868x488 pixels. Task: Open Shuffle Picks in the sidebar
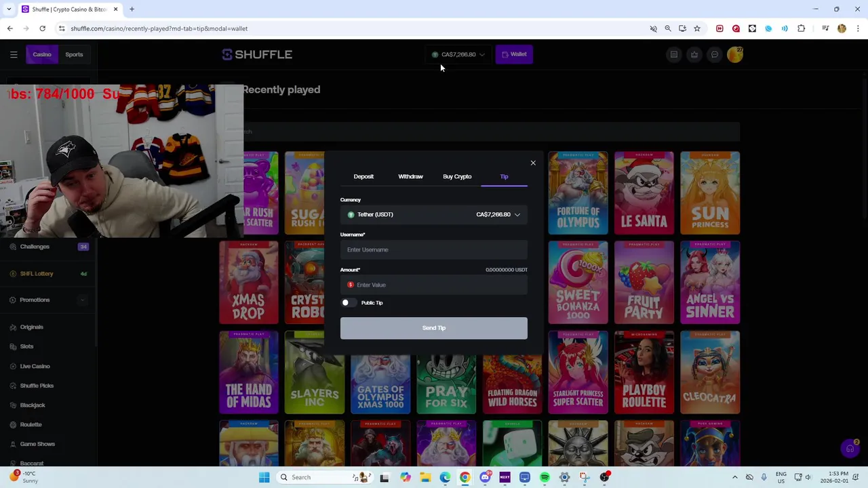[x=37, y=386]
